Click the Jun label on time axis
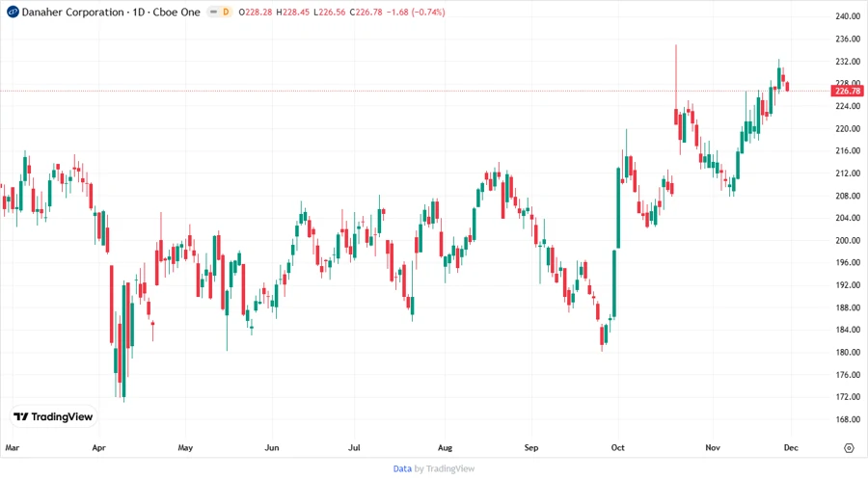The width and height of the screenshot is (868, 480). pyautogui.click(x=272, y=448)
